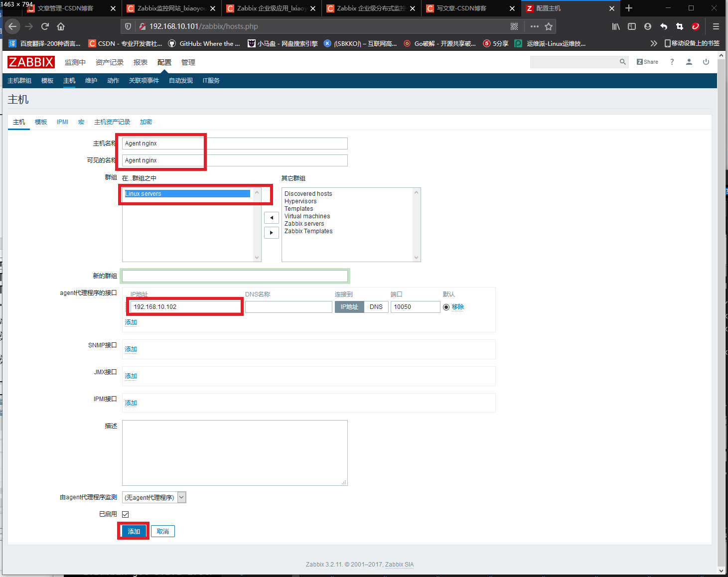Open the 监测中 main menu
Screen dimensions: 728x577
75,62
